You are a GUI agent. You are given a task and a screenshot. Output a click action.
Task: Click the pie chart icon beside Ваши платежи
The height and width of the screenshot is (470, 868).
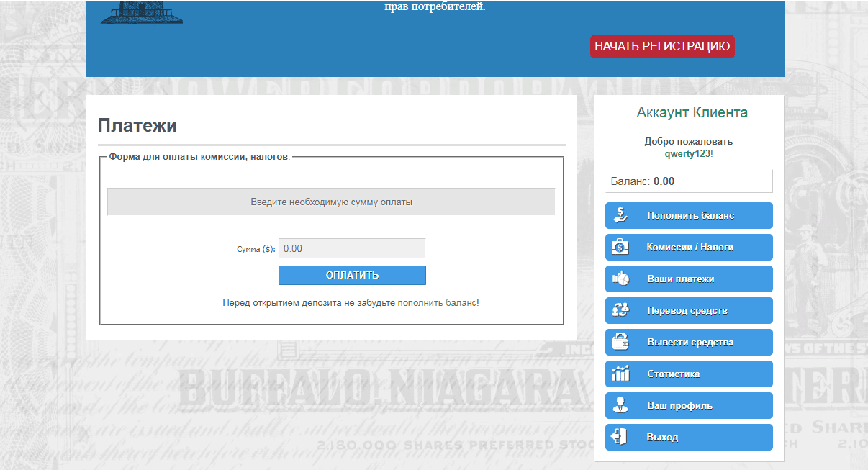620,279
